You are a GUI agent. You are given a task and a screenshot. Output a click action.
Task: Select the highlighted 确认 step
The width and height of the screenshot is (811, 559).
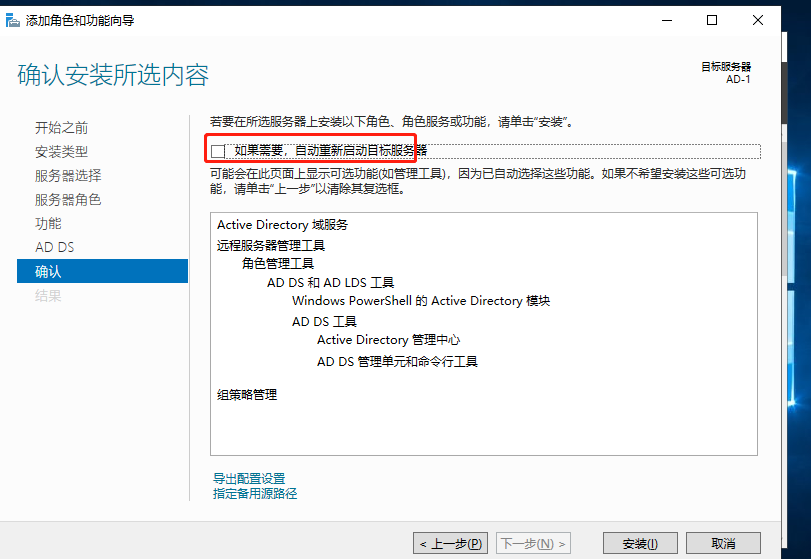point(102,271)
